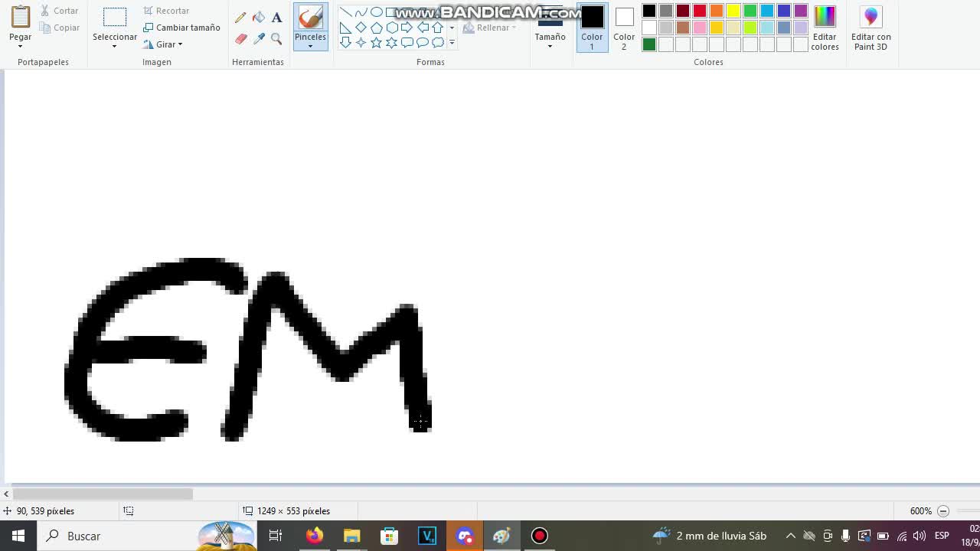Show hidden system tray icons chevron

tap(791, 536)
